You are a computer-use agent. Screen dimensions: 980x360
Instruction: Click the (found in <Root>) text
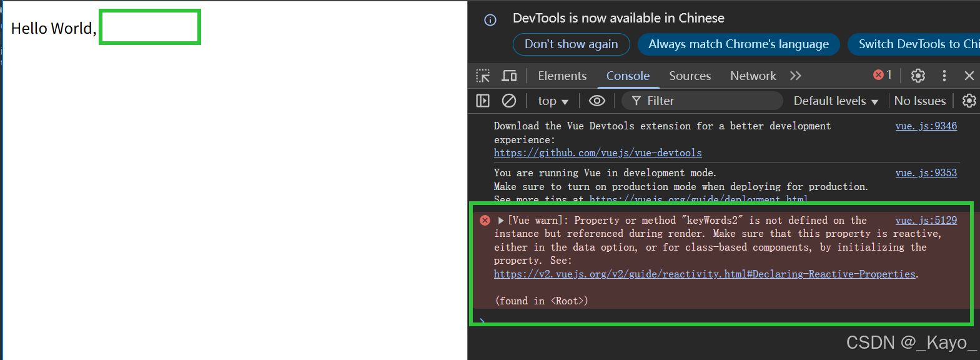click(x=542, y=301)
